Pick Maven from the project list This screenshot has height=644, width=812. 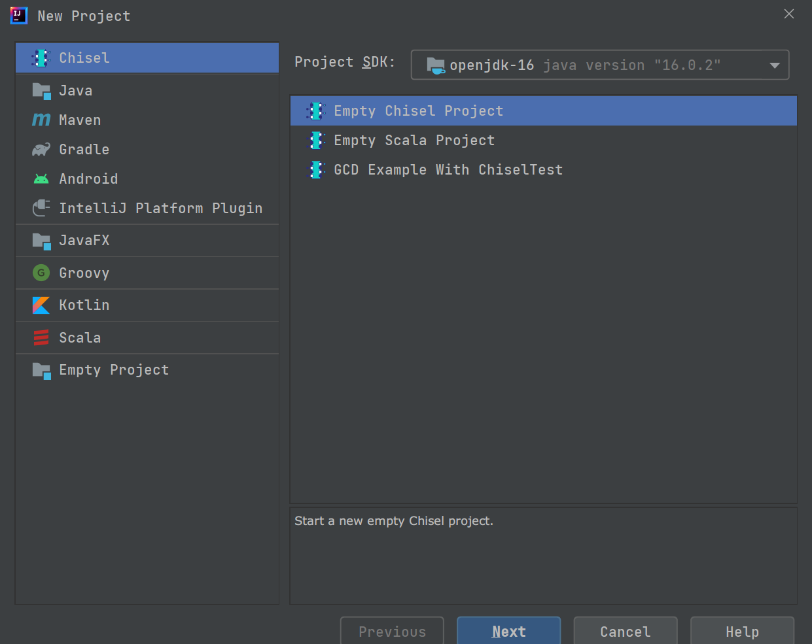[x=147, y=120]
